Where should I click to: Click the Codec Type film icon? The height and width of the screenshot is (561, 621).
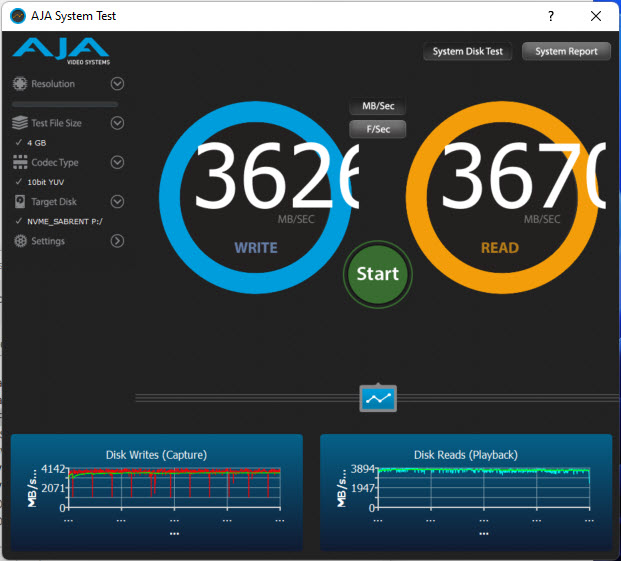pyautogui.click(x=20, y=162)
